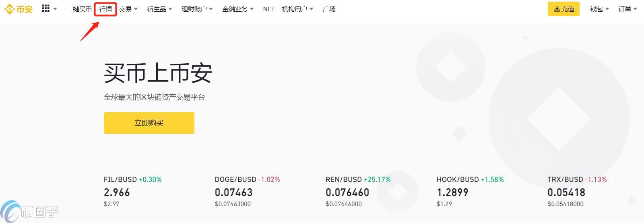Click the $0.07646000 value under REN
644x223 pixels.
[344, 204]
